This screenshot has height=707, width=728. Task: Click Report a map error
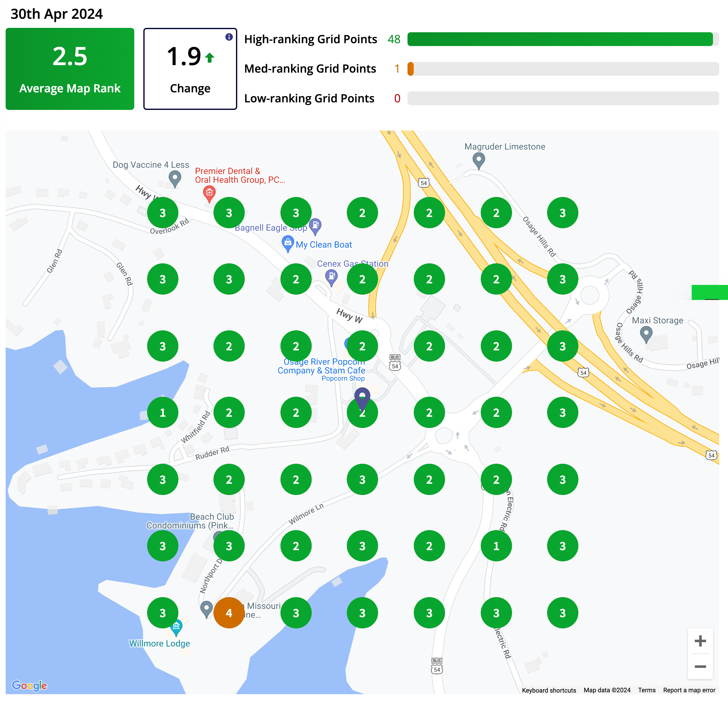pyautogui.click(x=689, y=690)
